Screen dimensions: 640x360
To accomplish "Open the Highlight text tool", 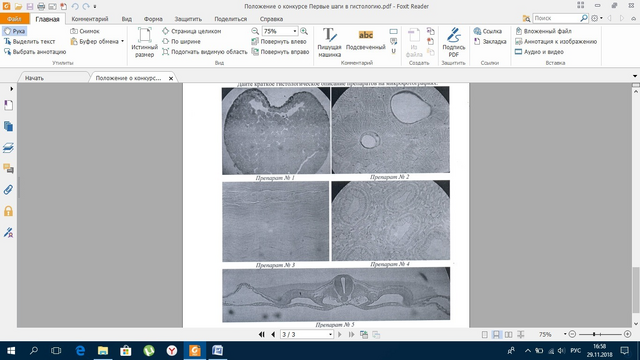I will (365, 40).
